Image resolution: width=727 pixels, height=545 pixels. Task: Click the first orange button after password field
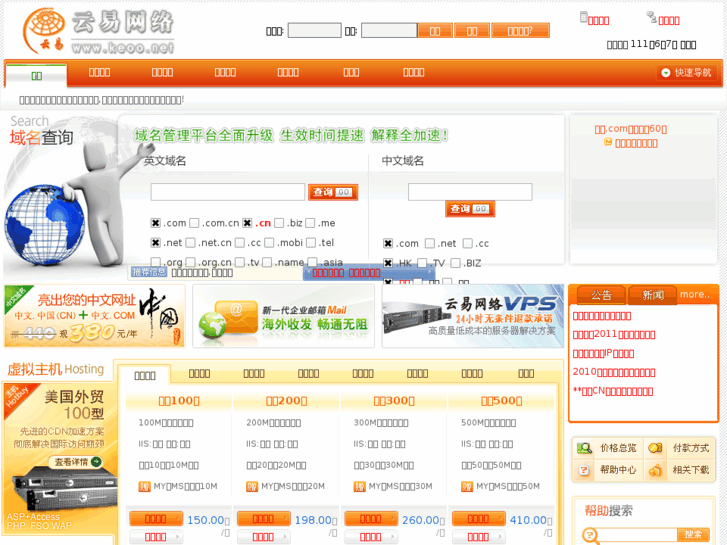(x=435, y=31)
